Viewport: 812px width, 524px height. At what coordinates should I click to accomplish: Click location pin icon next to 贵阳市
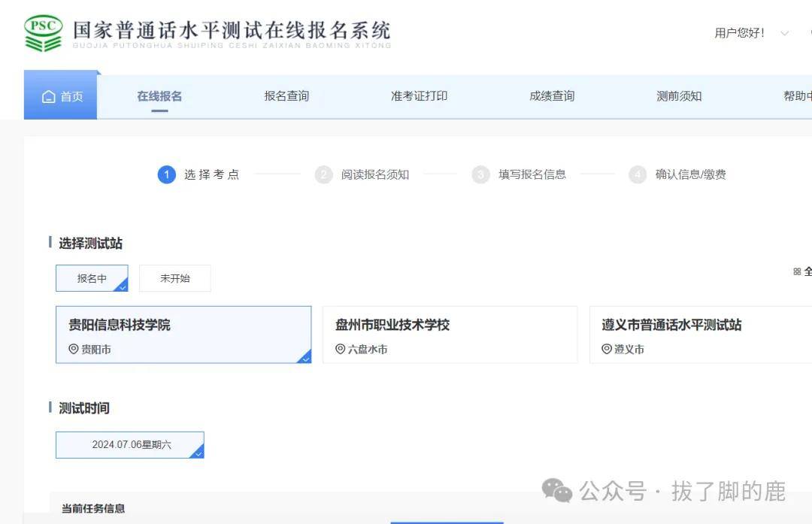[x=74, y=349]
